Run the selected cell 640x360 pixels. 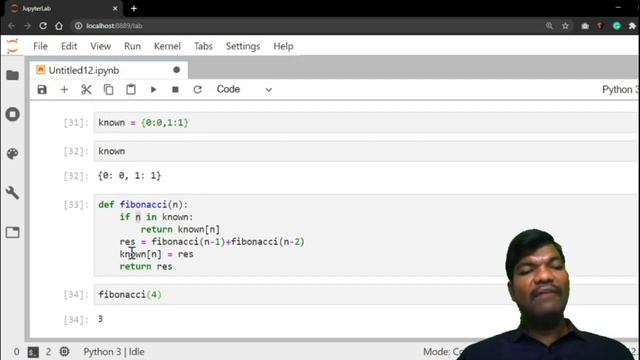point(153,89)
